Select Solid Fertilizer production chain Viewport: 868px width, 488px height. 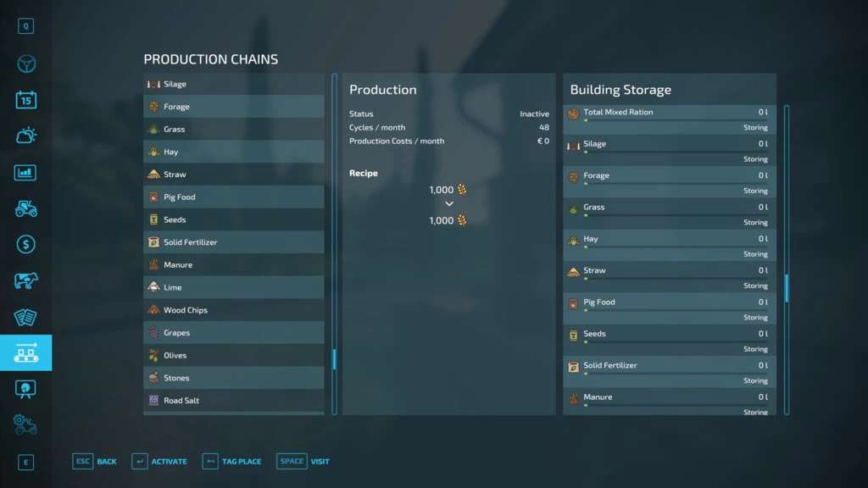coord(233,242)
